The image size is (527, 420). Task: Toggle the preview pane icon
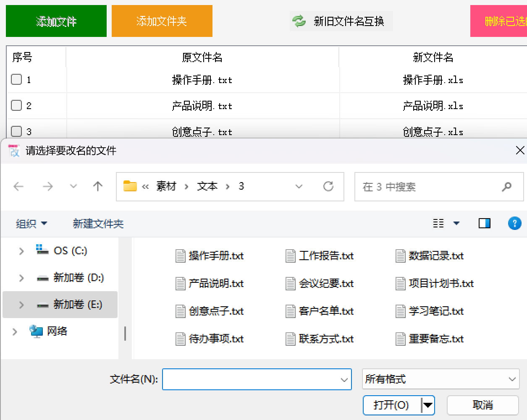(484, 223)
